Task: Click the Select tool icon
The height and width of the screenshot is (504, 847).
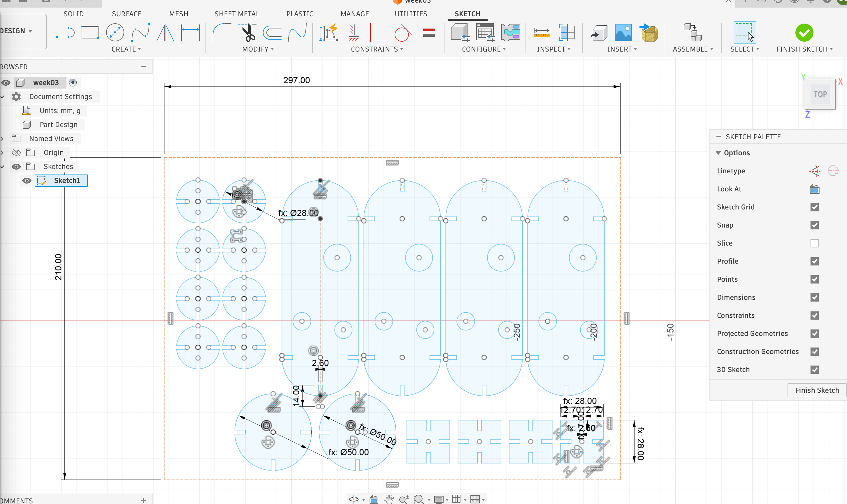Action: 744,33
